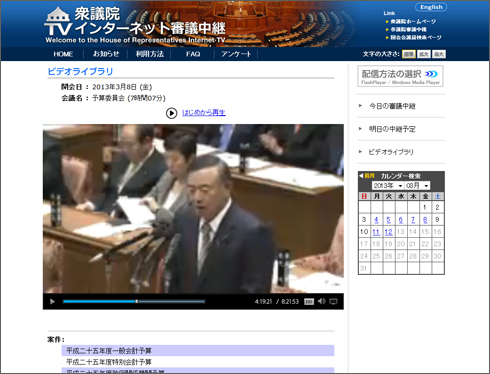
Task: Switch to English version
Action: [431, 7]
